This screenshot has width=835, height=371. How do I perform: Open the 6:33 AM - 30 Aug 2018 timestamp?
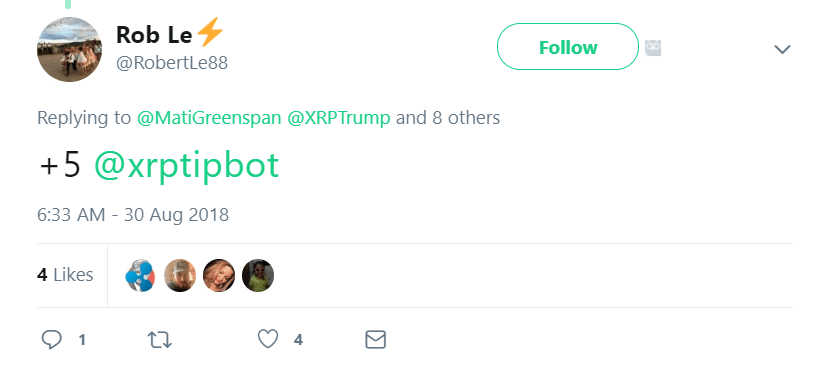point(133,215)
